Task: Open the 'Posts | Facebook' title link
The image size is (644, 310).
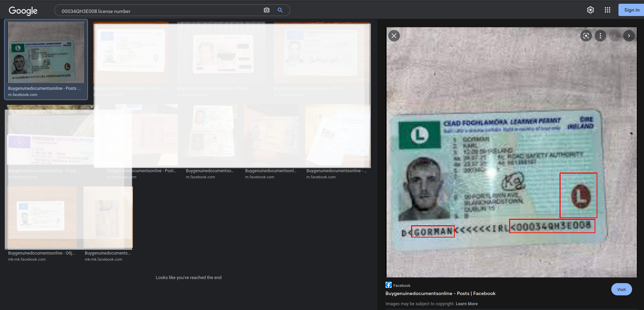Action: [440, 293]
